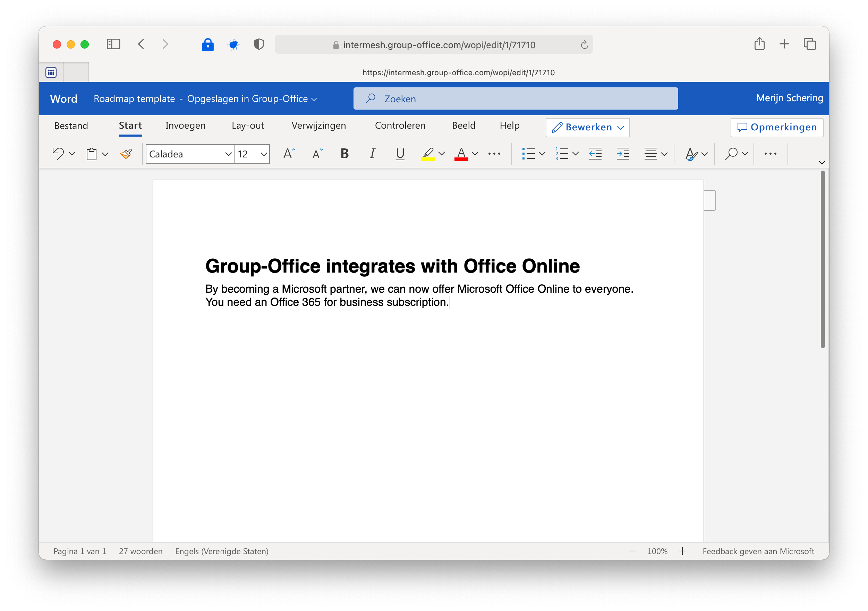The height and width of the screenshot is (611, 868).
Task: Toggle the Safari sidebar icon
Action: point(113,44)
